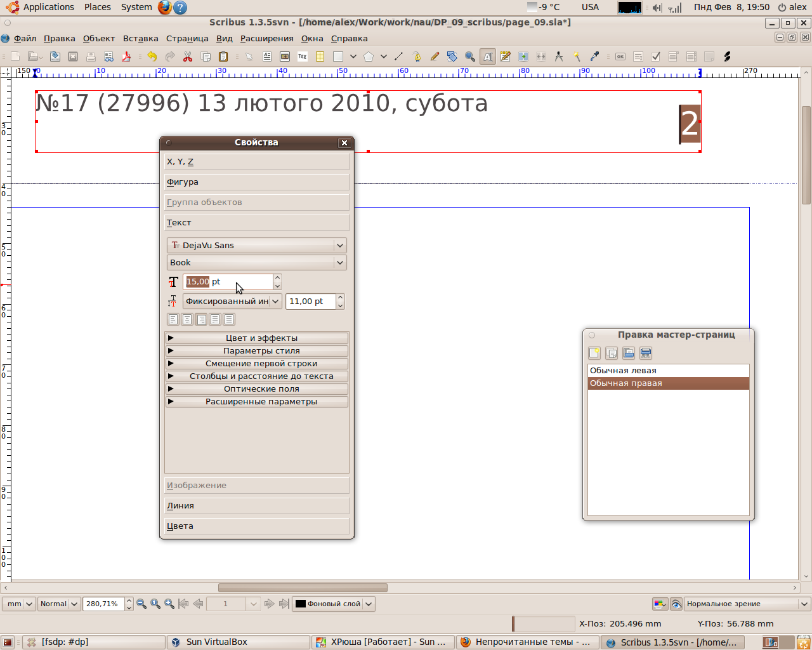The width and height of the screenshot is (812, 650).
Task: Open the Вставка menu
Action: [x=140, y=39]
